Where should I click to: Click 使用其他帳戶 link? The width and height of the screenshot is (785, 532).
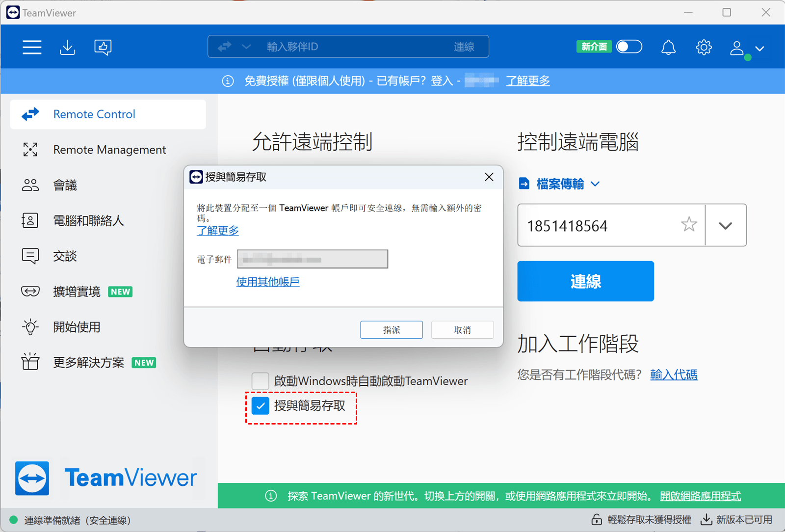coord(268,282)
